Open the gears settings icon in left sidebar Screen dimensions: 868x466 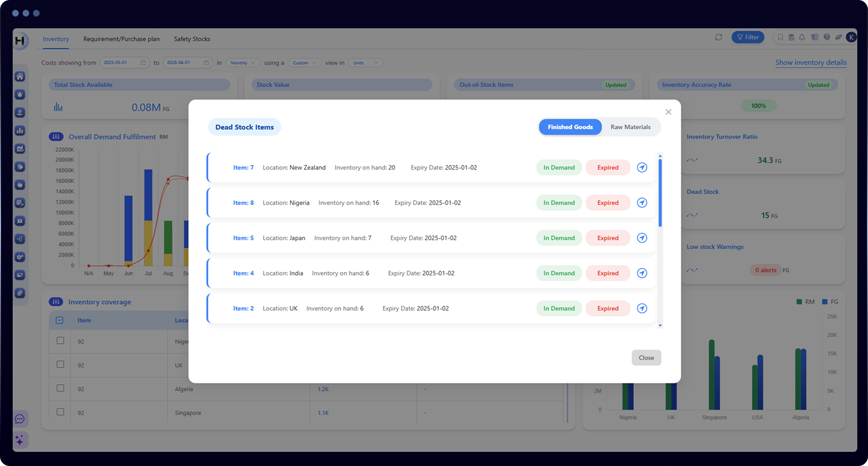[20, 257]
